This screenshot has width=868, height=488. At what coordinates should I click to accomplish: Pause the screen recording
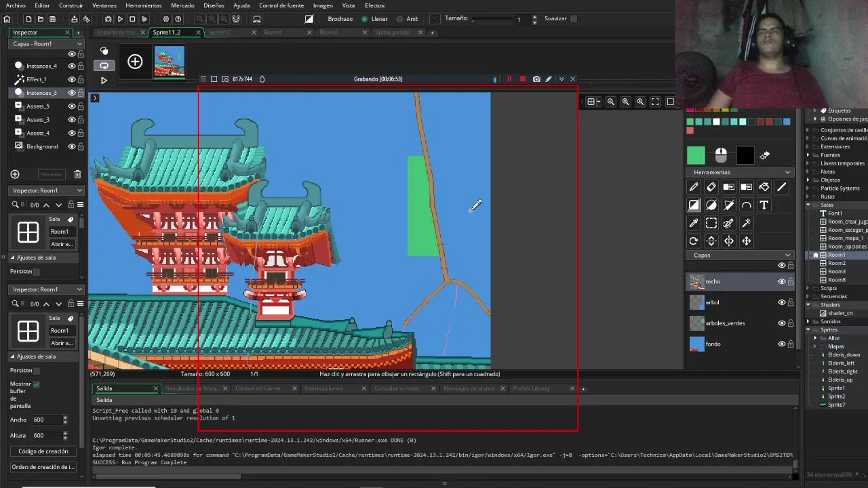point(509,79)
